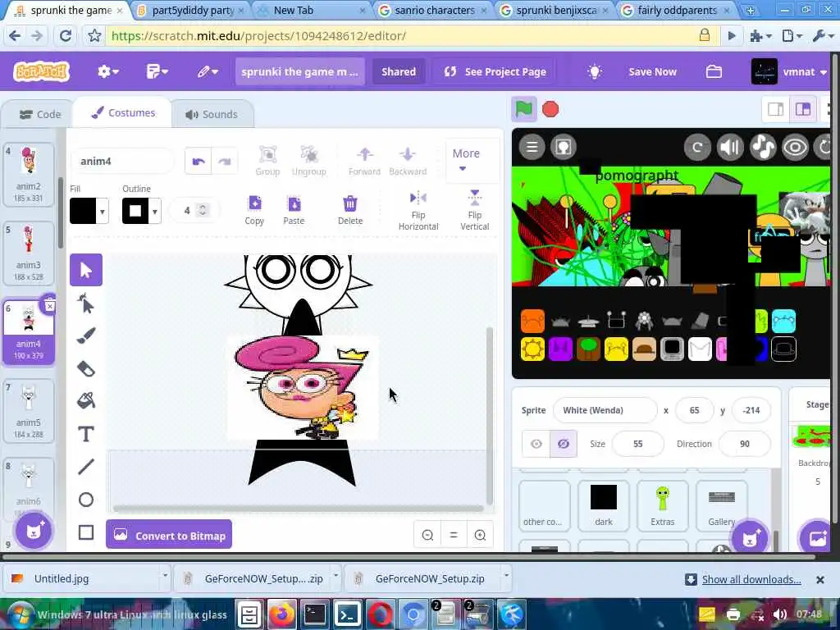Image resolution: width=840 pixels, height=630 pixels.
Task: Toggle the eye button on stage
Action: tap(795, 147)
